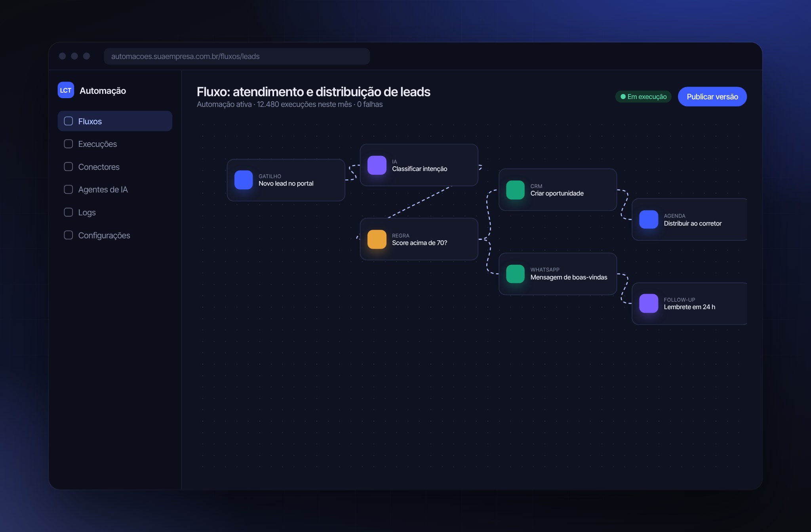Image resolution: width=811 pixels, height=532 pixels.
Task: Select the Distribuir ao corretor node
Action: [x=689, y=219]
